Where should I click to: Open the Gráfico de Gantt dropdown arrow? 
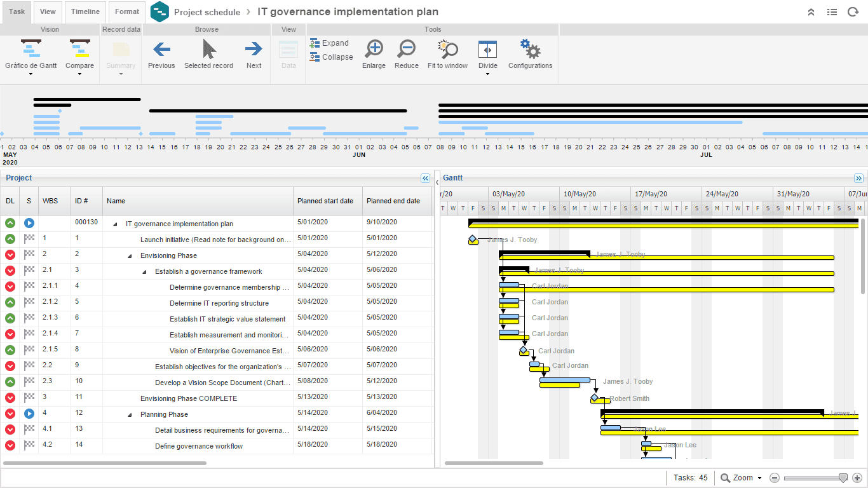(31, 74)
